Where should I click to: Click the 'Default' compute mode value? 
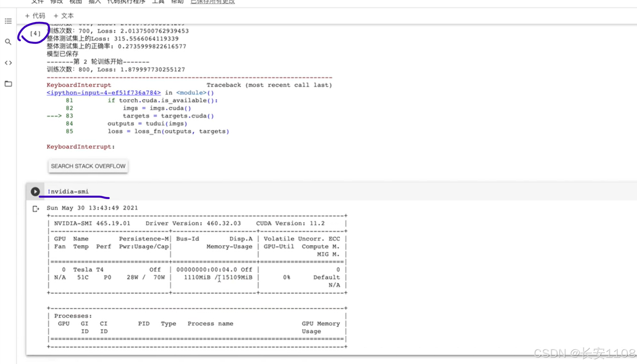[x=327, y=277]
